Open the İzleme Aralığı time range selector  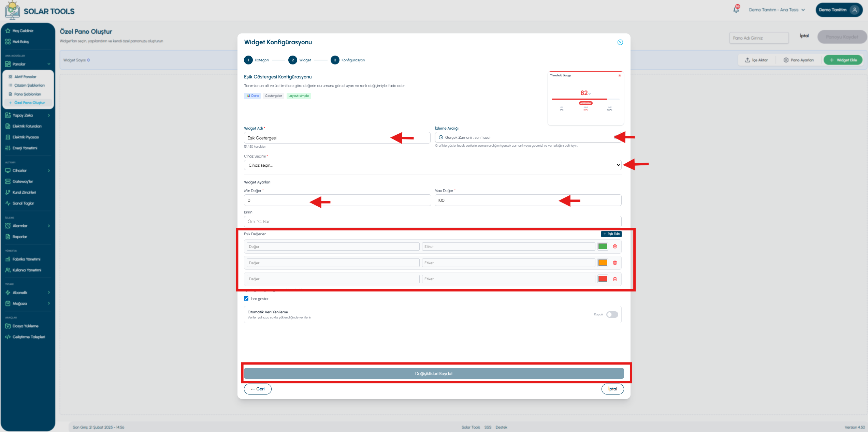point(528,137)
